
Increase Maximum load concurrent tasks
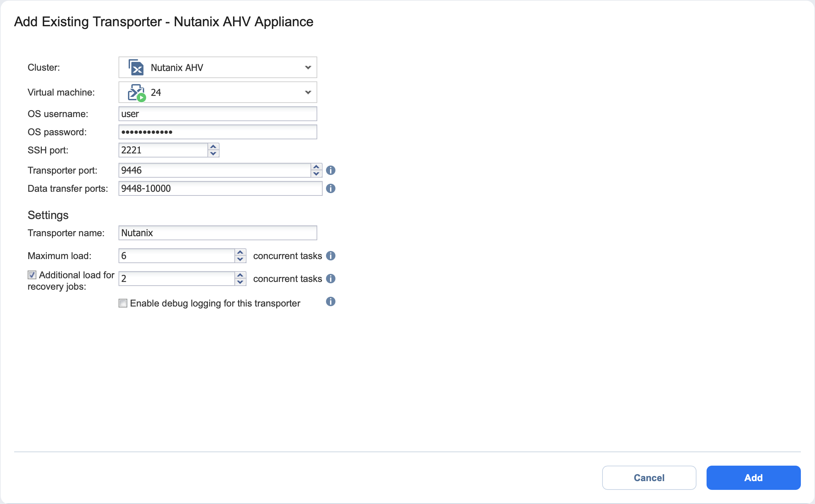point(240,252)
